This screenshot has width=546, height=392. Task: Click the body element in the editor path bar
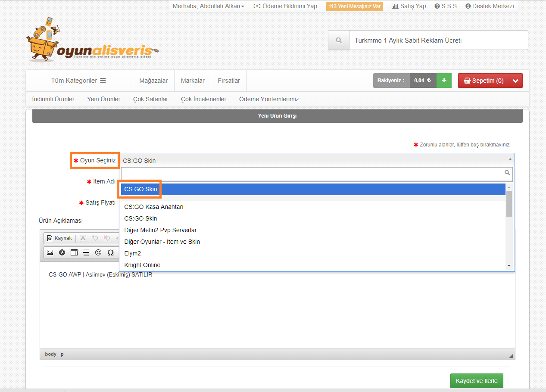[x=51, y=354]
